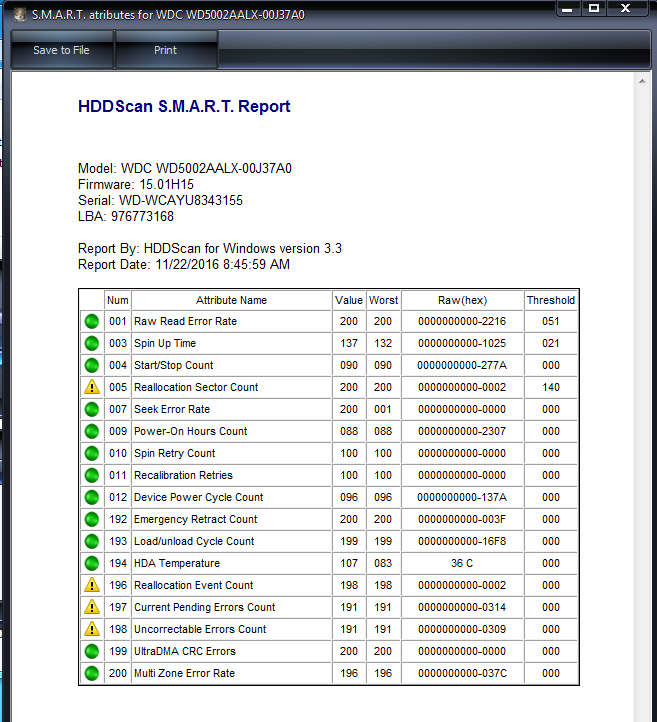This screenshot has width=657, height=722.
Task: Click green status icon for Seek Error Rate
Action: coord(92,409)
